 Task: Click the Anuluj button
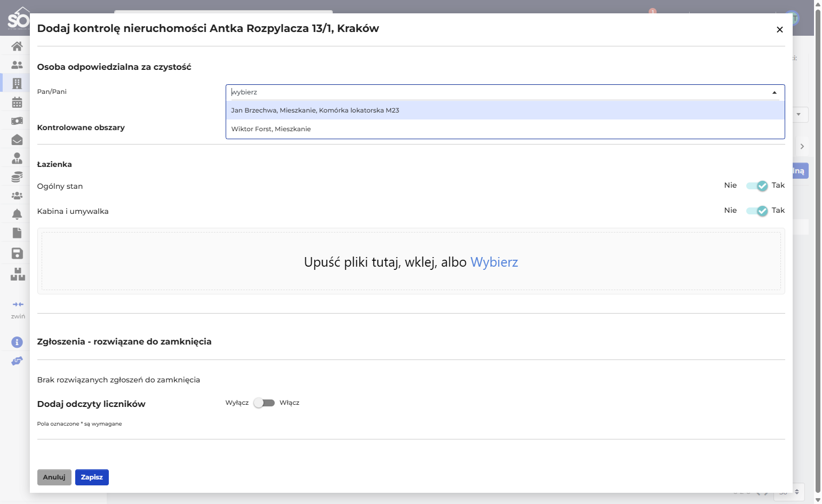pos(54,477)
